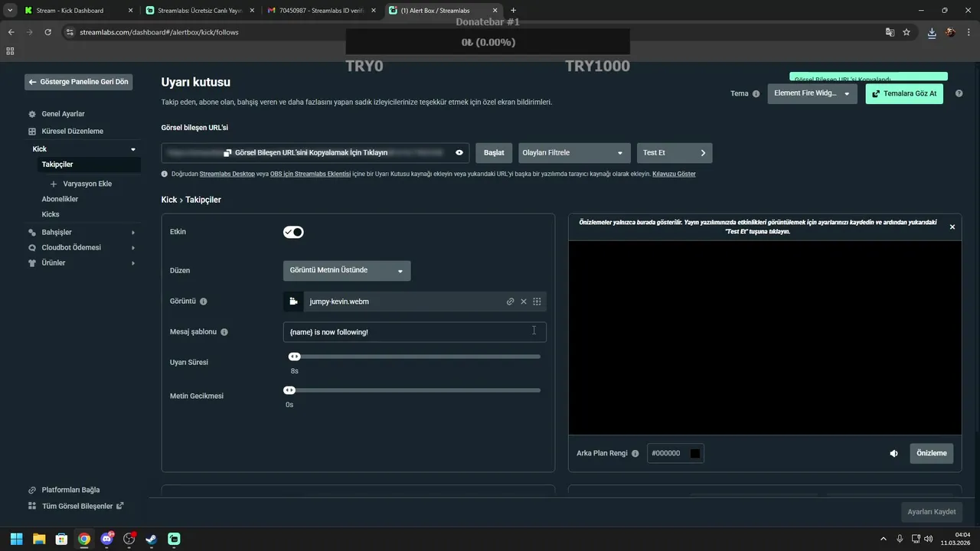Switch to the Gmail Streamlabs ID tab
This screenshot has height=551, width=980.
point(322,11)
